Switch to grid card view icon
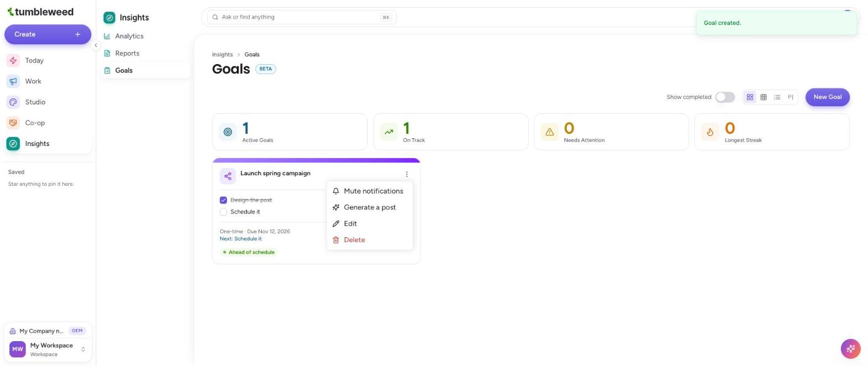The height and width of the screenshot is (366, 868). pyautogui.click(x=750, y=97)
